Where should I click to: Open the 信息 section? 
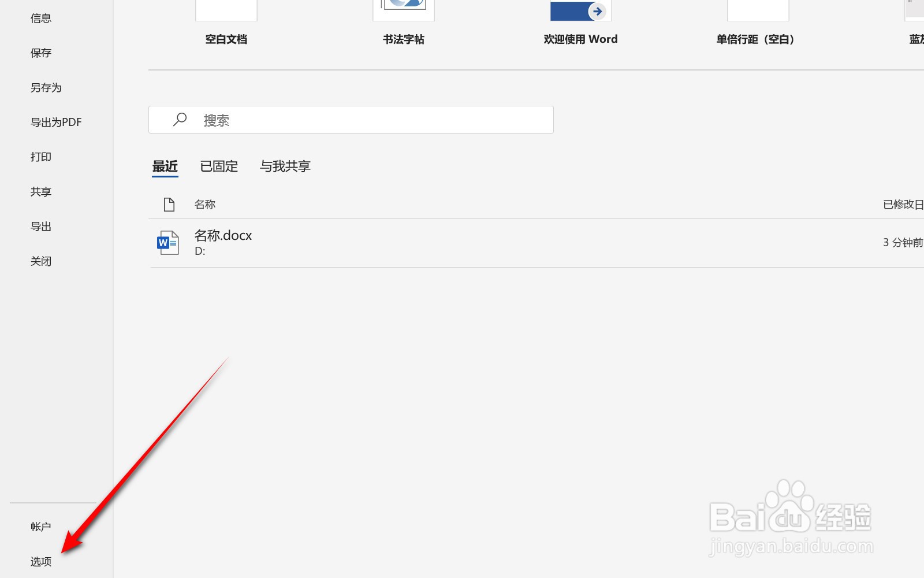tap(40, 17)
